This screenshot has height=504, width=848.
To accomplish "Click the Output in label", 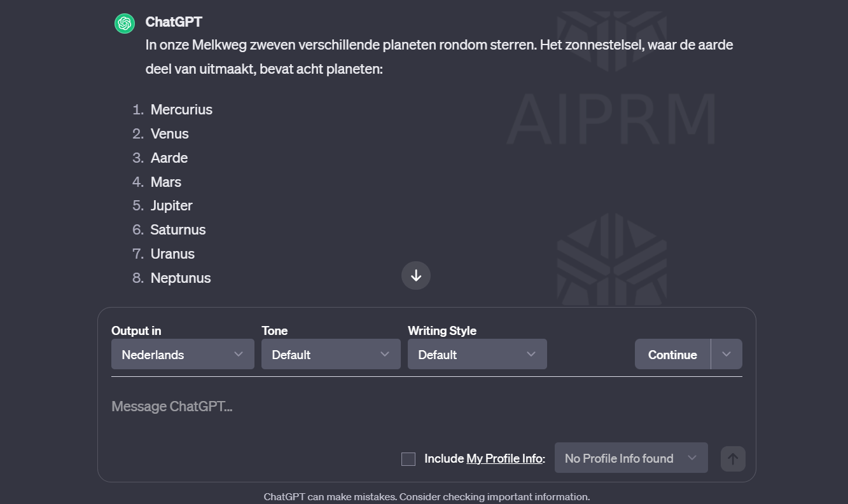I will click(x=136, y=330).
